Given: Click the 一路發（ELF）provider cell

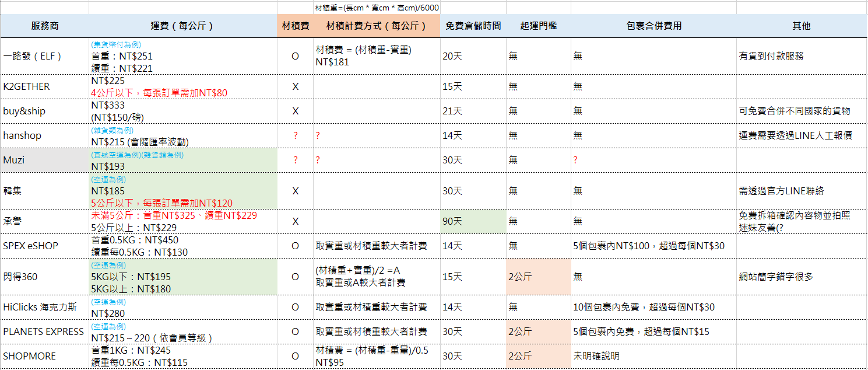Looking at the screenshot, I should coord(45,56).
